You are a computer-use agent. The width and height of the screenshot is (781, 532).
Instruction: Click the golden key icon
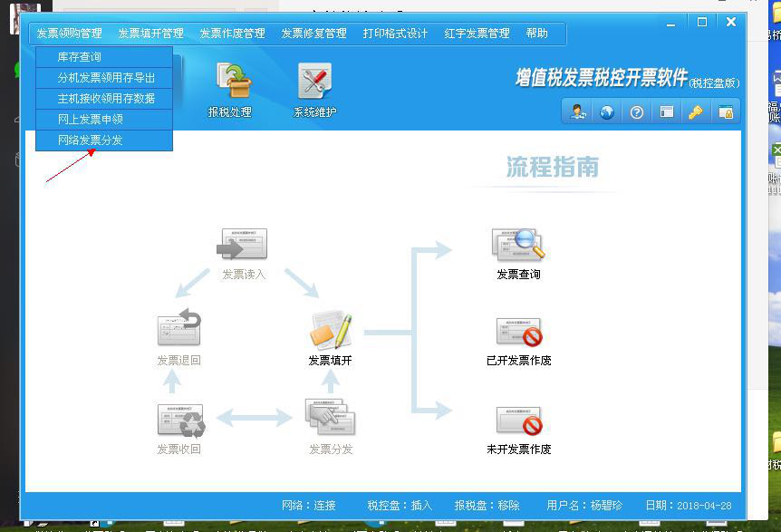click(x=695, y=112)
